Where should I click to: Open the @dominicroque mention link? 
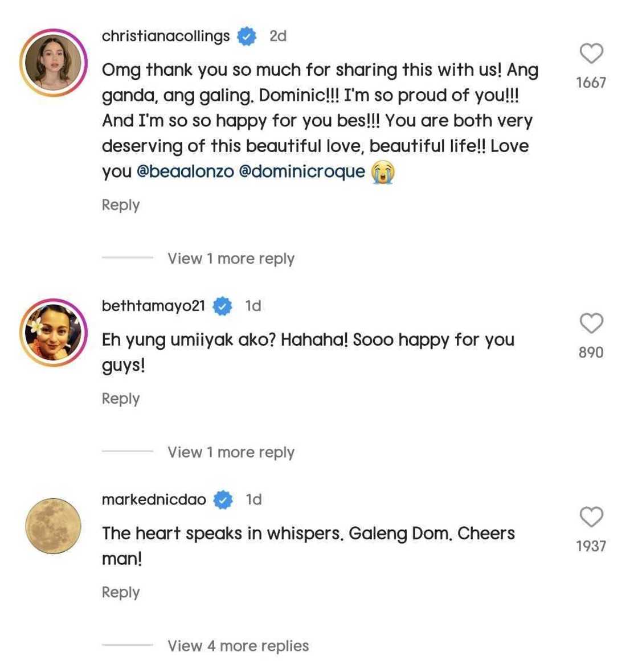tap(302, 171)
